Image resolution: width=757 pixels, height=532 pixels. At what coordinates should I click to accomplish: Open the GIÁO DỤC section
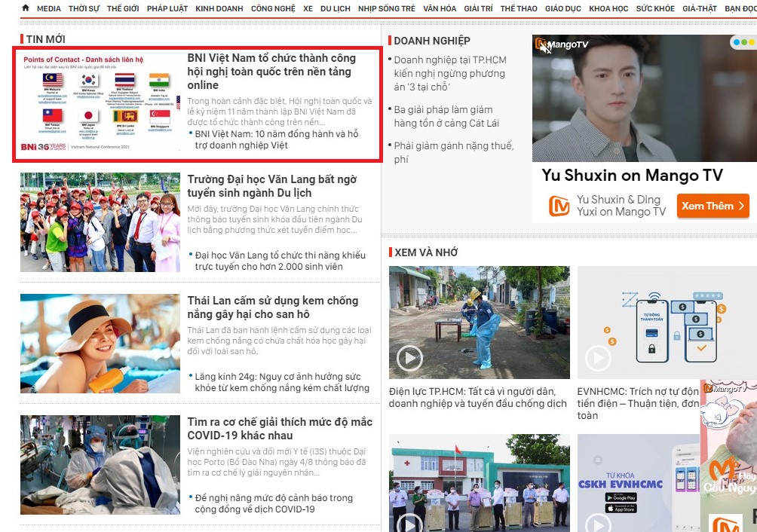563,8
